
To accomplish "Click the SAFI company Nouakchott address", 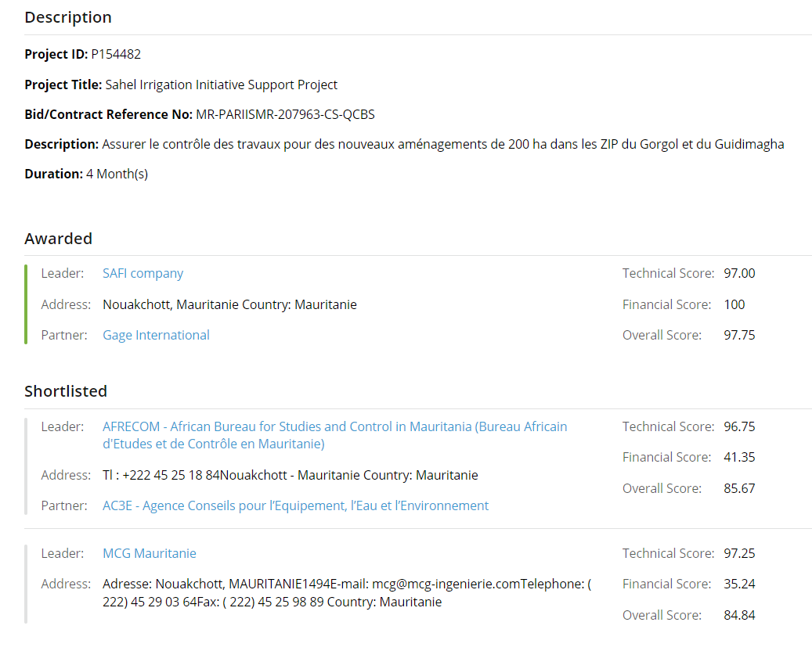I will 229,304.
